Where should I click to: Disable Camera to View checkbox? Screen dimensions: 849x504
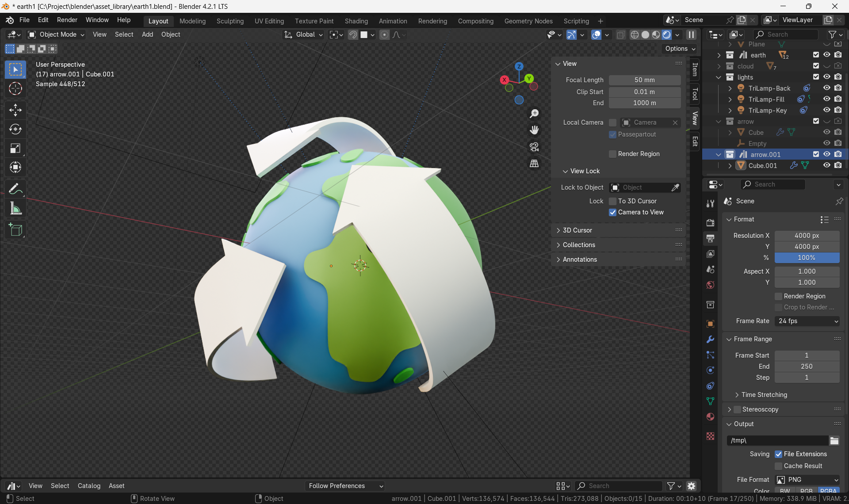[x=612, y=212]
